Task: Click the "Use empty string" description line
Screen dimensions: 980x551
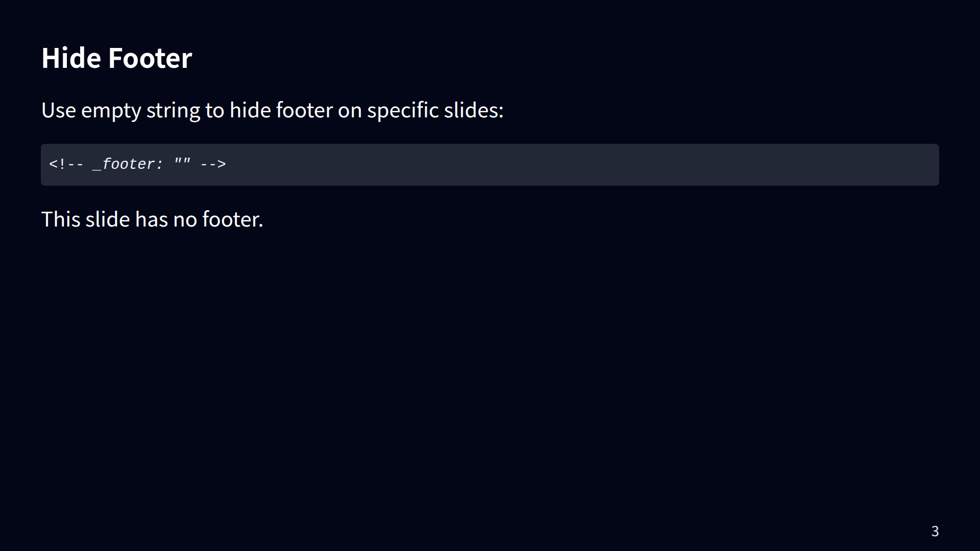Action: coord(272,110)
